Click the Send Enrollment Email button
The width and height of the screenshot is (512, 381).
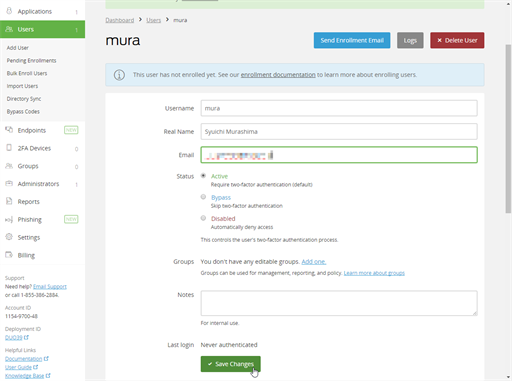(352, 40)
